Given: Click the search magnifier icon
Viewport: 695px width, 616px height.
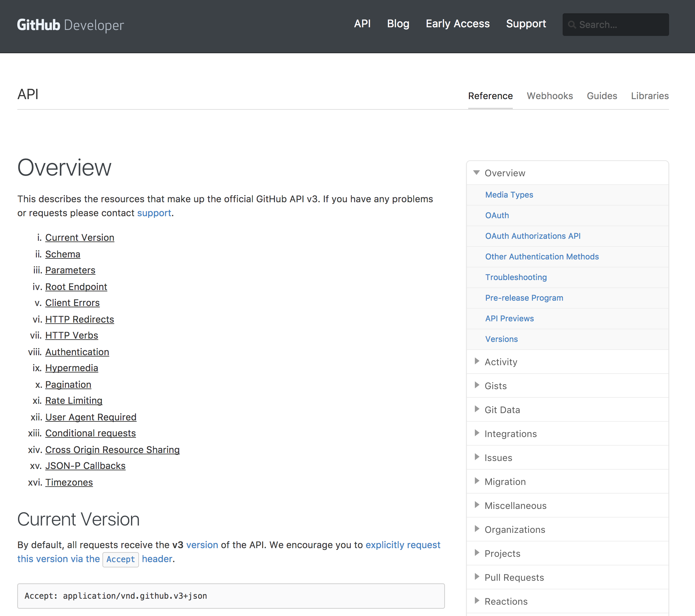Looking at the screenshot, I should click(x=572, y=25).
